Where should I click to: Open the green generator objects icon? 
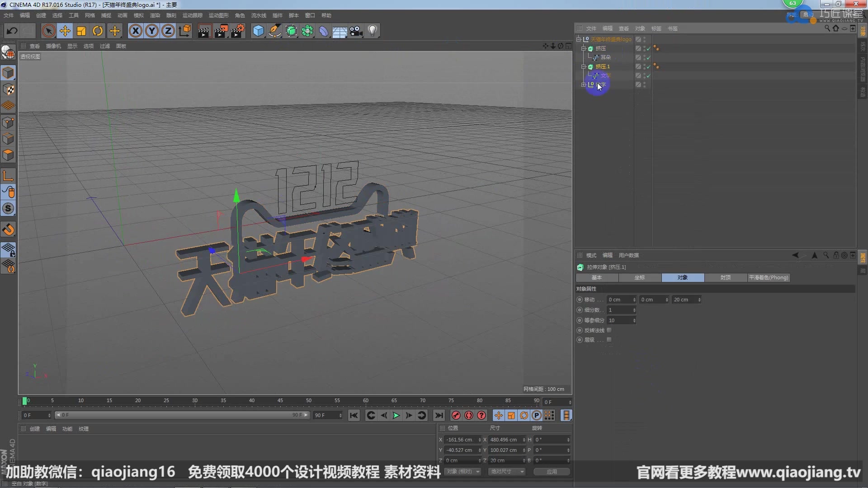tap(292, 31)
